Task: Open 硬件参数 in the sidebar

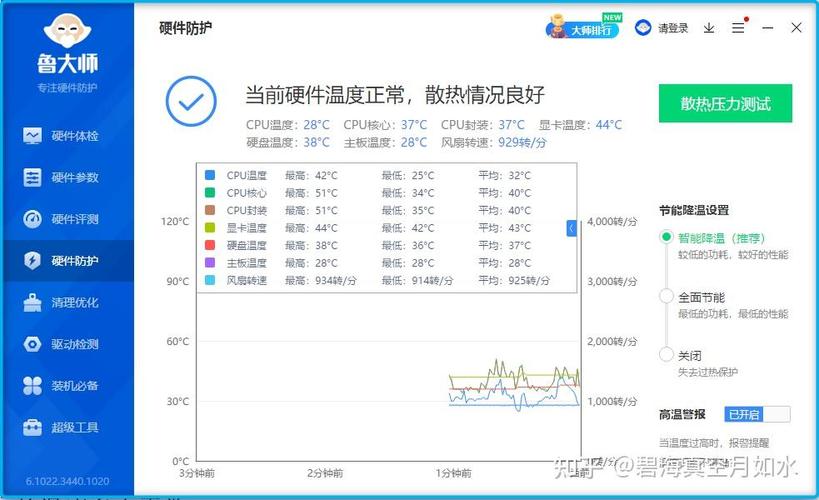Action: (x=66, y=178)
